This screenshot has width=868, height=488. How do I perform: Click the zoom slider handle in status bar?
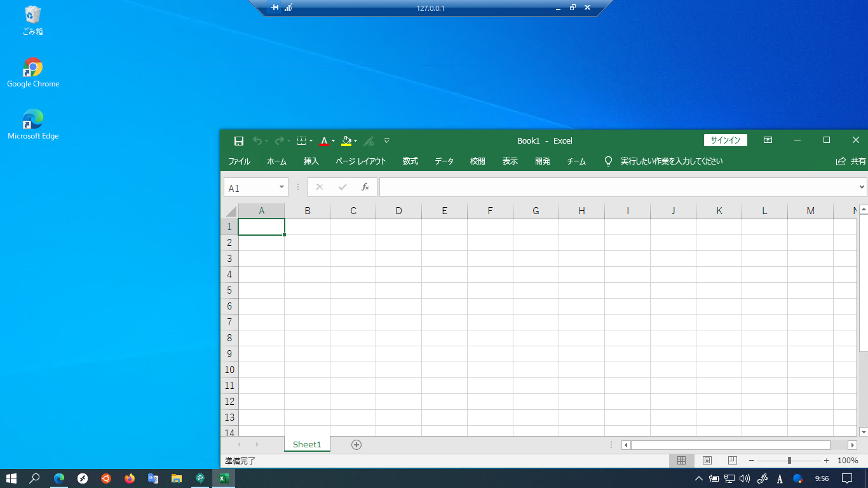point(789,461)
